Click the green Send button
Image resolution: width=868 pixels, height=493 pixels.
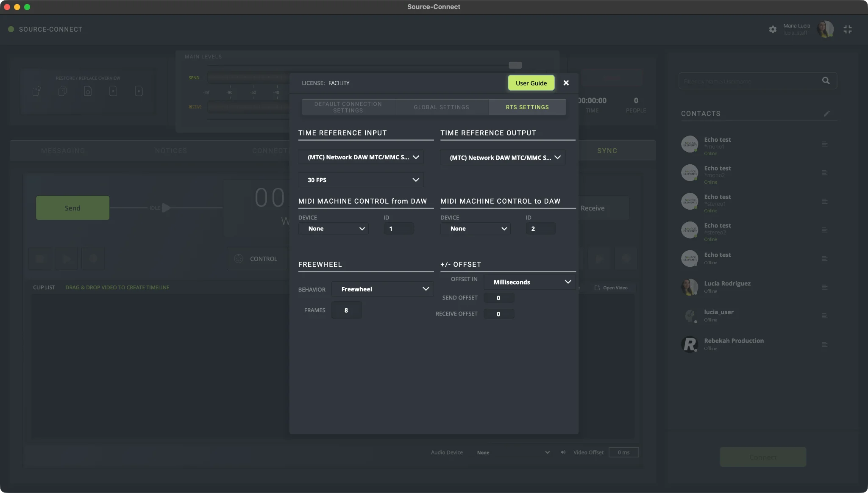click(x=72, y=208)
